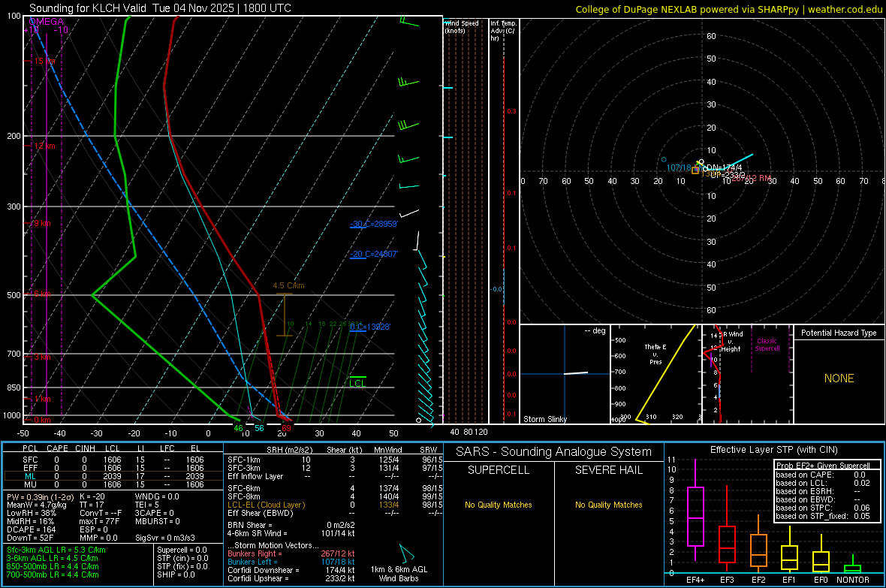Screen dimensions: 886x588
Task: Click surface wet-bulb value 56
Action: pyautogui.click(x=259, y=429)
